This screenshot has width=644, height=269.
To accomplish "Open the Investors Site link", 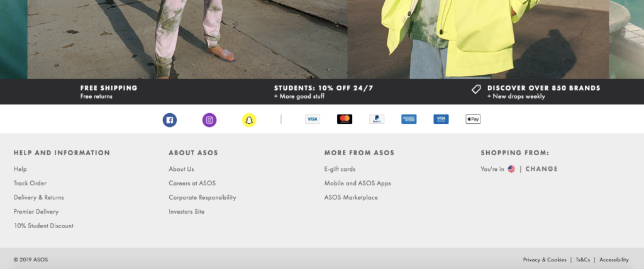I will click(x=186, y=212).
